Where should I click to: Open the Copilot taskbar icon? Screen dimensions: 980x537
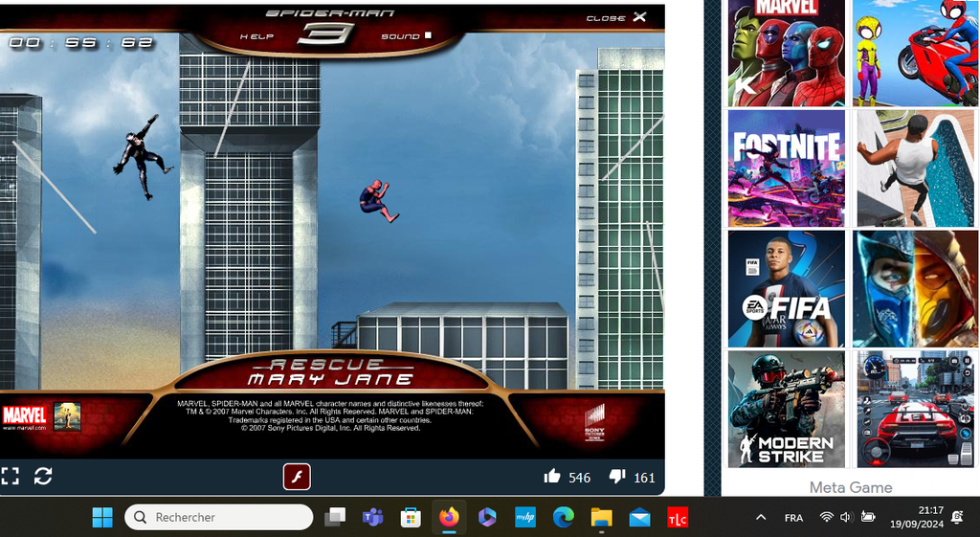[x=487, y=517]
